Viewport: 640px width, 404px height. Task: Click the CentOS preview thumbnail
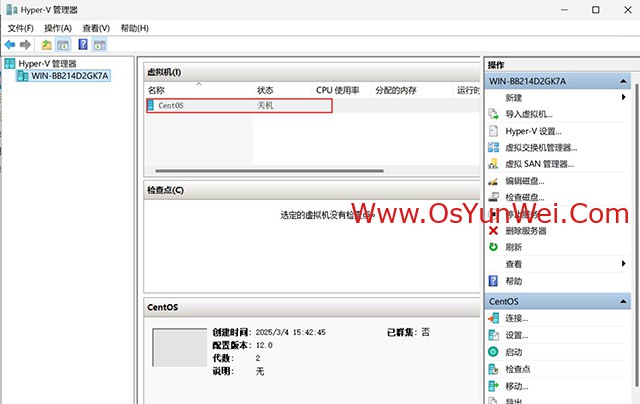[x=180, y=347]
